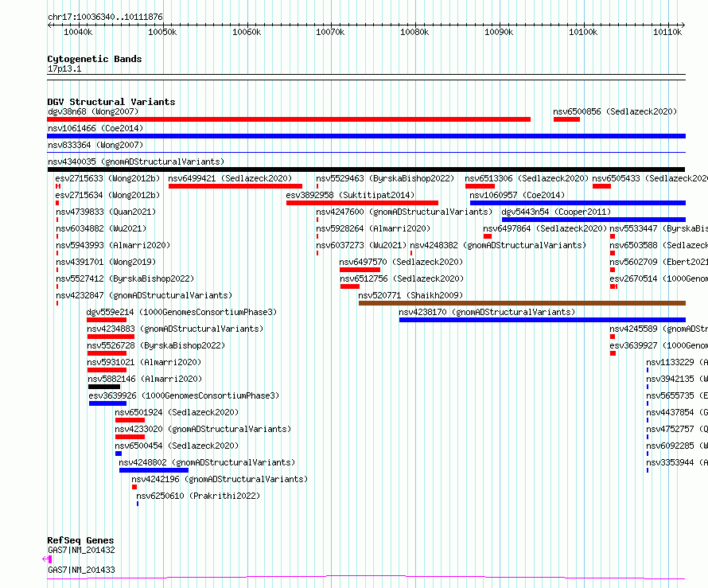Open the nsv4752757 variant label
Screen dimensions: 708x588
pos(677,429)
